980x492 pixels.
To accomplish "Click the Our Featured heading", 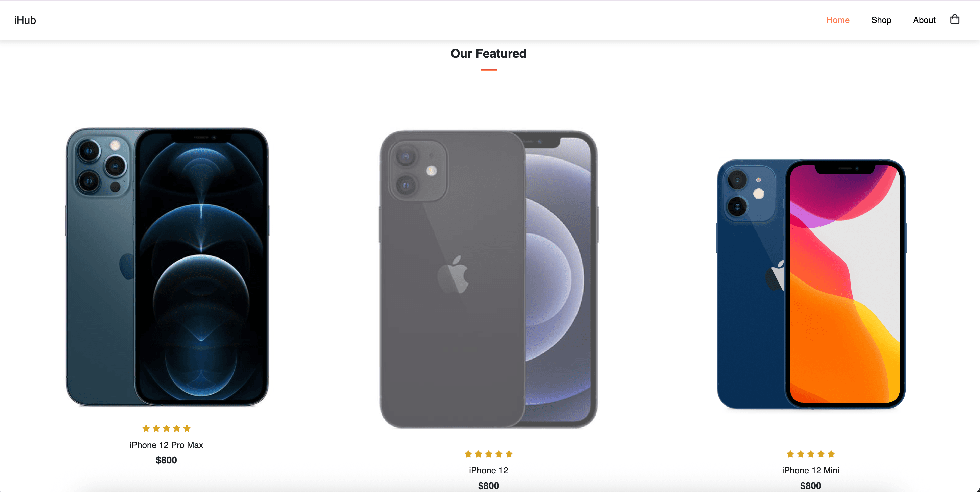I will pos(488,54).
